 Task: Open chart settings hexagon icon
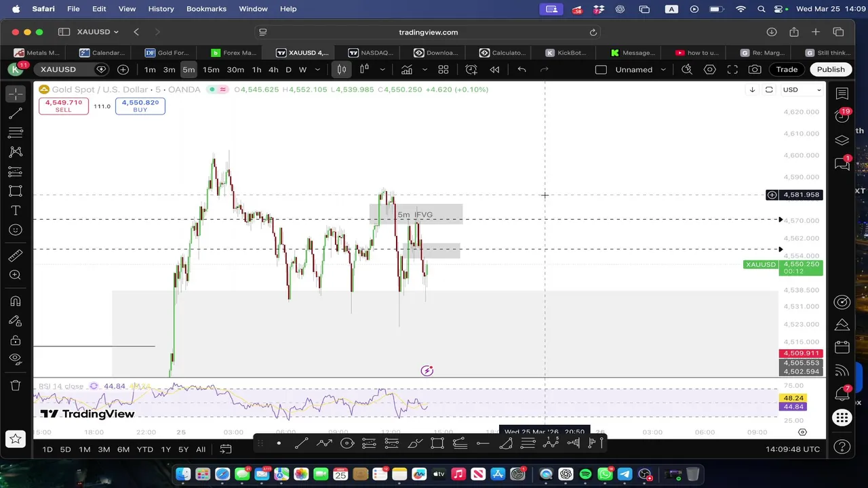pos(710,69)
